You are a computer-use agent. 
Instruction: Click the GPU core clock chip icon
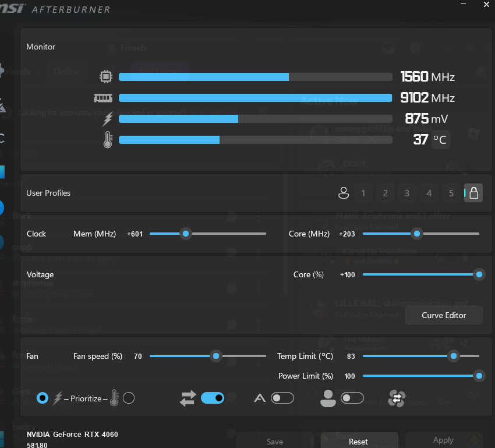(106, 77)
